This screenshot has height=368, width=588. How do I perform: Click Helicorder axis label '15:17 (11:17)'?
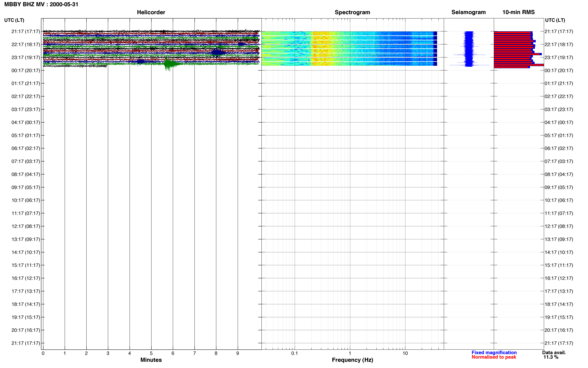point(26,265)
